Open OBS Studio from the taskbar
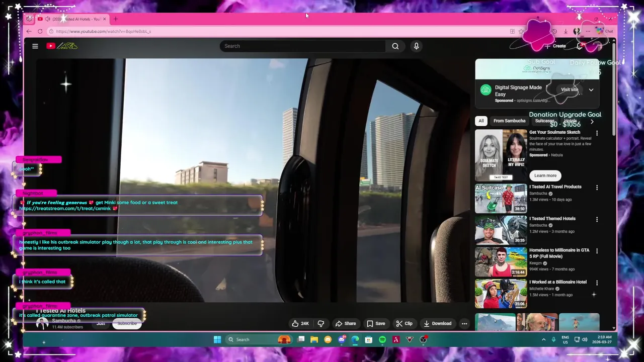The height and width of the screenshot is (362, 644). (x=423, y=339)
